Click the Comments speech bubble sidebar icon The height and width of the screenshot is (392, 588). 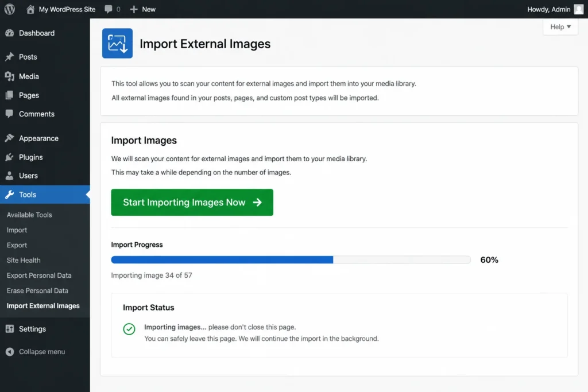10,114
